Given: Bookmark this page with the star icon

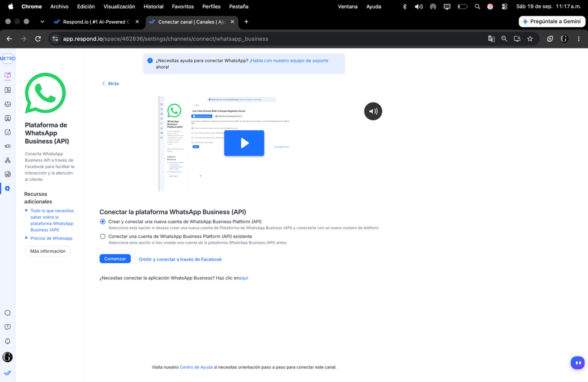Looking at the screenshot, I should (x=530, y=39).
